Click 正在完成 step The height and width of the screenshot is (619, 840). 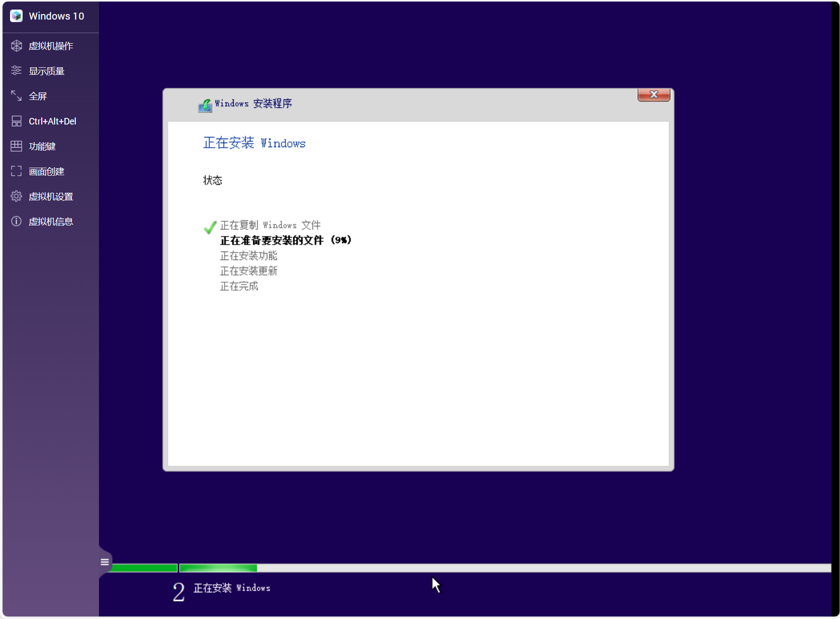(x=239, y=286)
